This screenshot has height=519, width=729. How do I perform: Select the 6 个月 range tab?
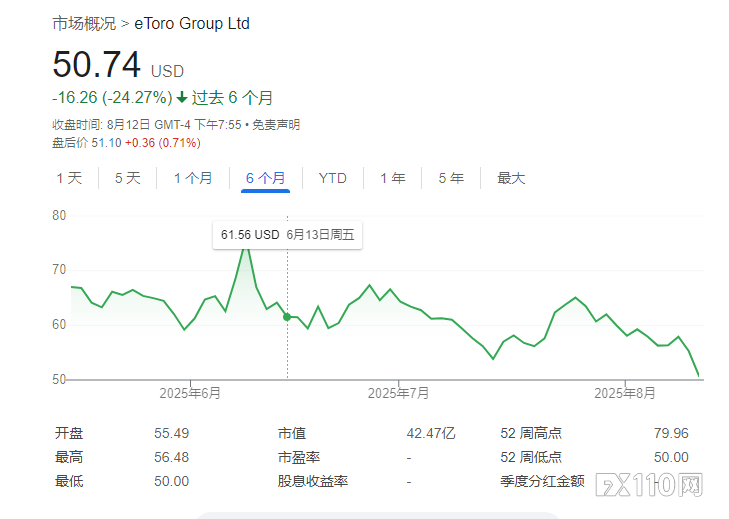coord(265,178)
